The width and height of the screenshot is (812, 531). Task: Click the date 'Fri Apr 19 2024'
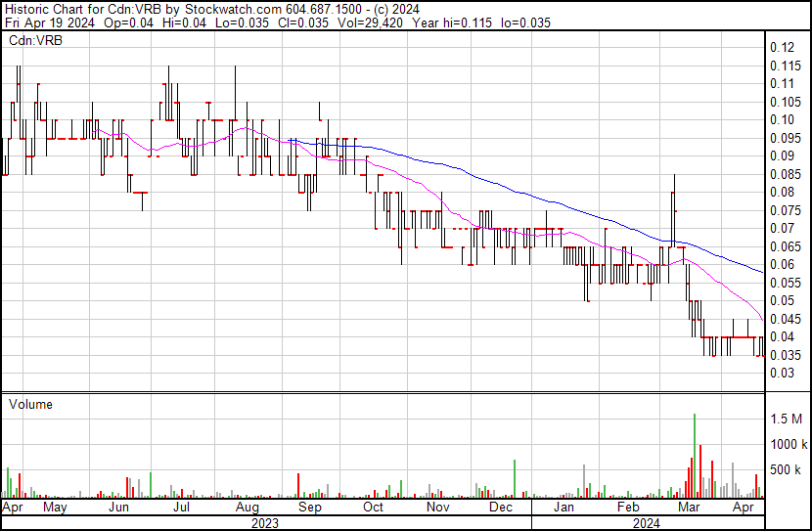click(x=50, y=22)
